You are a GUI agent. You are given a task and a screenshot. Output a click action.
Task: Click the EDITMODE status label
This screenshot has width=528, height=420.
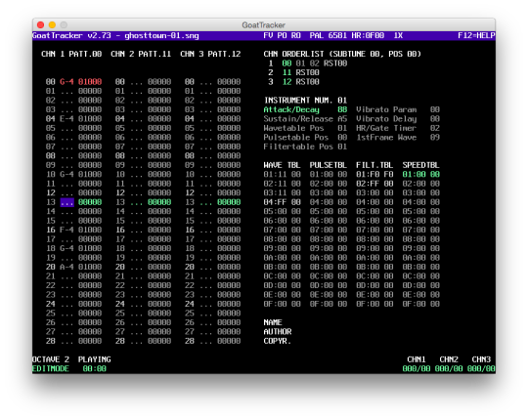click(x=51, y=368)
